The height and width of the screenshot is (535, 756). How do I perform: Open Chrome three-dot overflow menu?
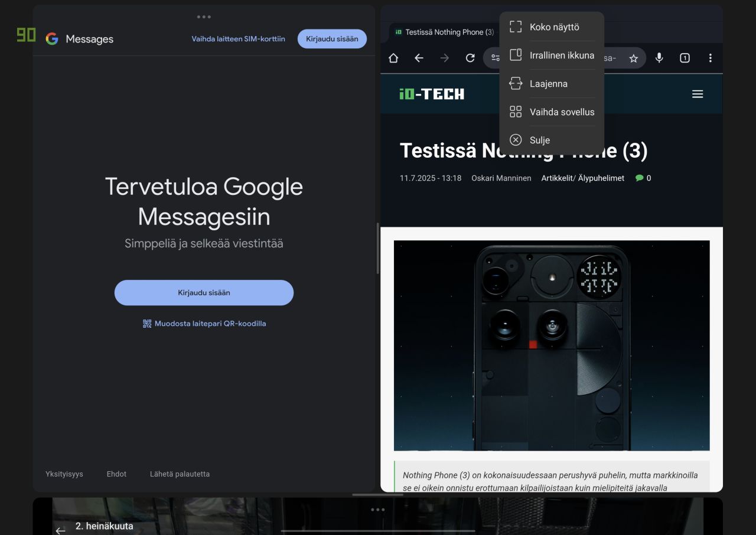[x=710, y=58]
